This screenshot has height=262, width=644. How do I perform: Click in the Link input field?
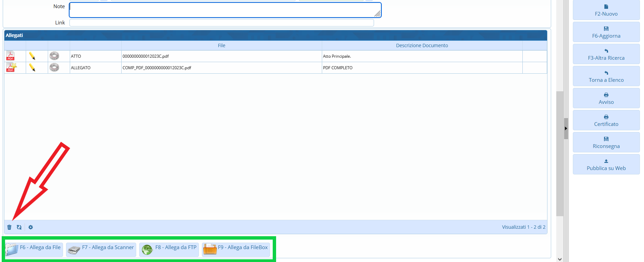click(222, 23)
